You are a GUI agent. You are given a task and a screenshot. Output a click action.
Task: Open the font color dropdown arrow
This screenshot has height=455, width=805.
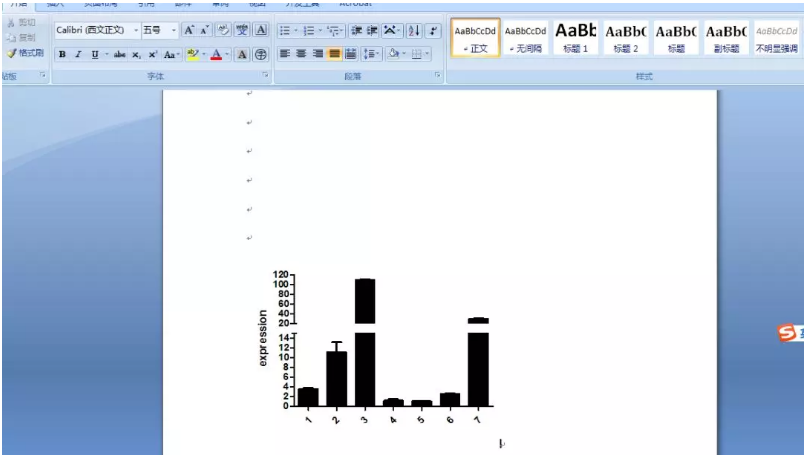pyautogui.click(x=227, y=54)
